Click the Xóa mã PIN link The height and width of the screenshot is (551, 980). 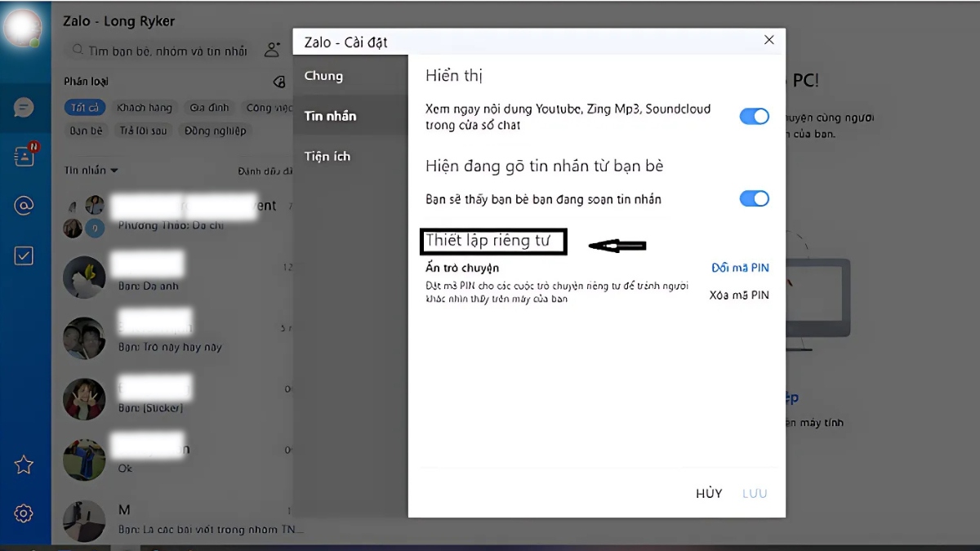[x=739, y=295]
